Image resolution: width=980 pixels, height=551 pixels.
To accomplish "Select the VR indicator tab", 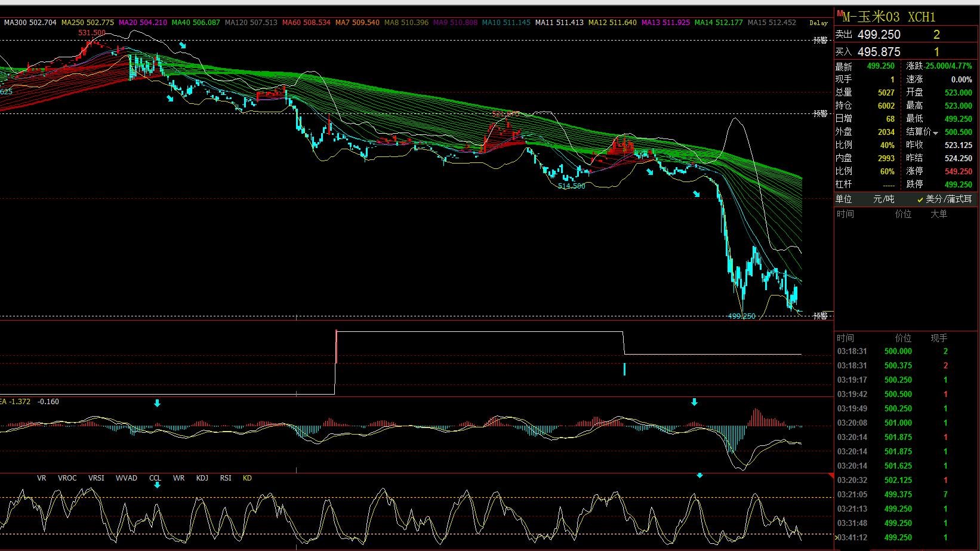I will click(x=41, y=478).
